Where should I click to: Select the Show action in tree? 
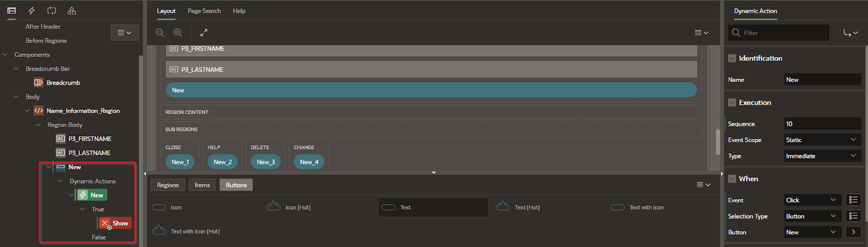pos(115,223)
